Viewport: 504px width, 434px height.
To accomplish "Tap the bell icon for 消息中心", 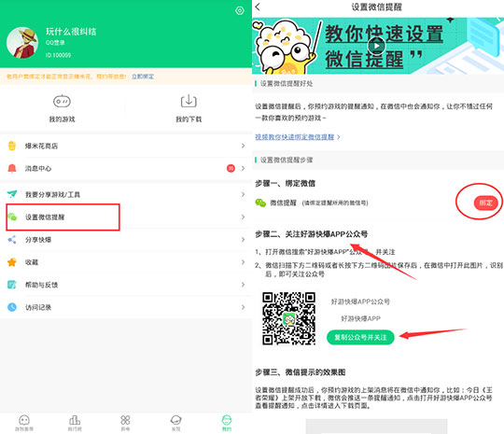I will tap(12, 168).
